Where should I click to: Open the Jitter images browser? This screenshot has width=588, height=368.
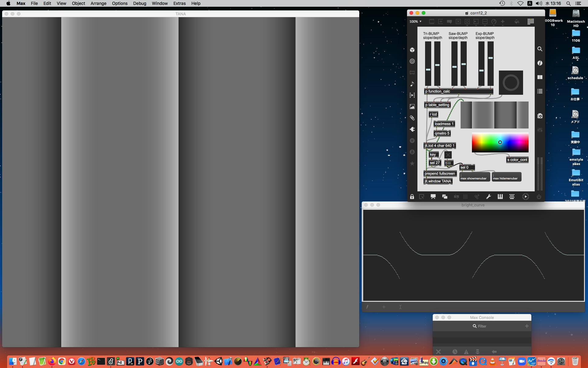(412, 107)
